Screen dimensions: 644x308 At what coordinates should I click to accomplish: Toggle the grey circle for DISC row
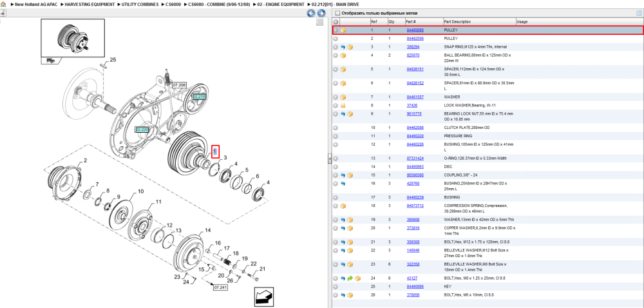coord(336,167)
